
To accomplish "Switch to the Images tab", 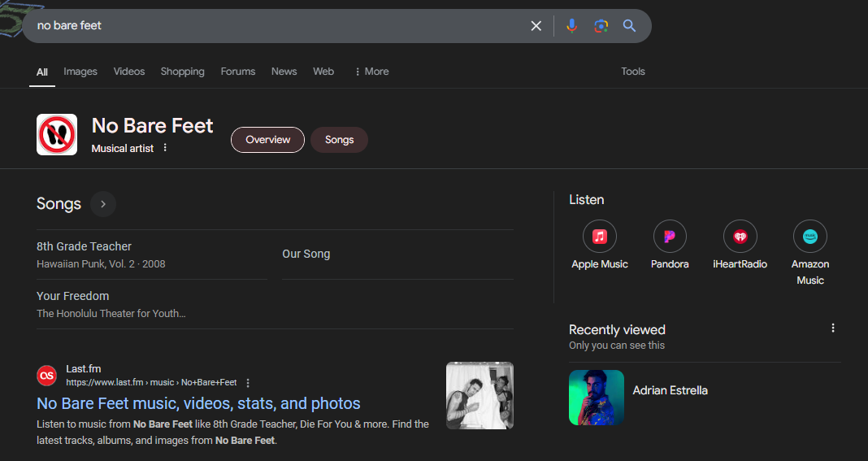I will (x=80, y=72).
